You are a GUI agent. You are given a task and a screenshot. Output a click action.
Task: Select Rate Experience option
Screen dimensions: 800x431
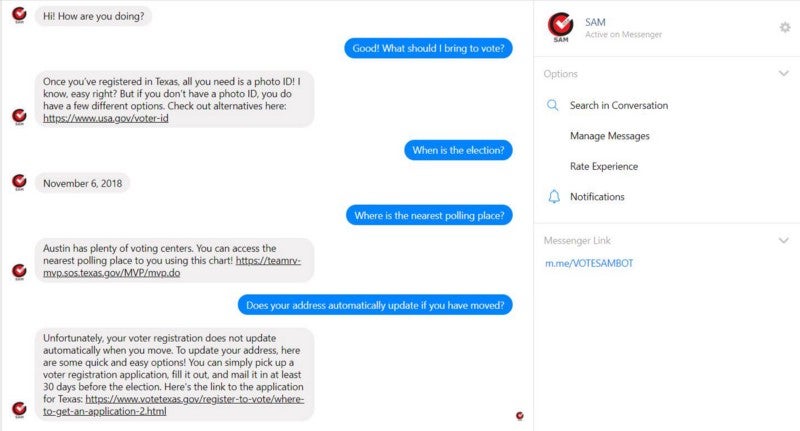(x=604, y=166)
